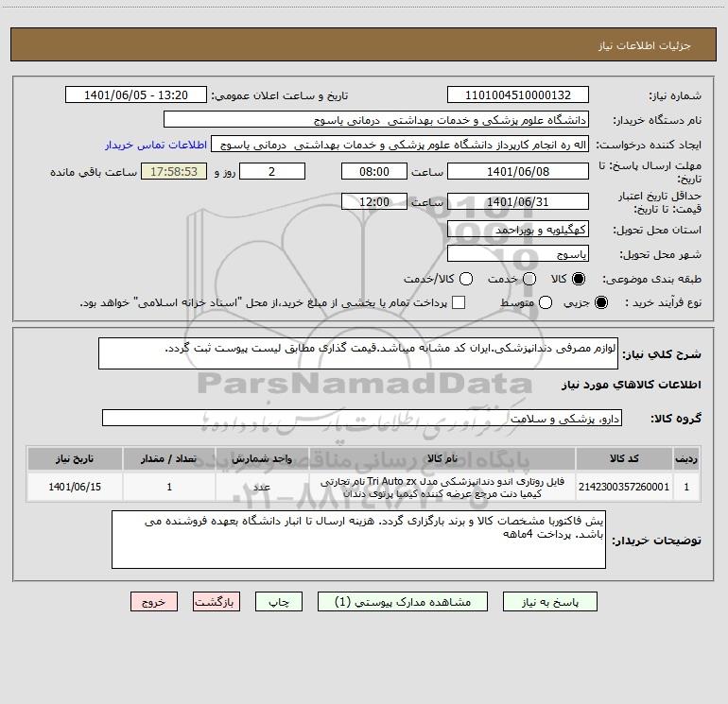Screen dimensions: 728x704
Task: Click the ردیف column header
Action: [686, 458]
